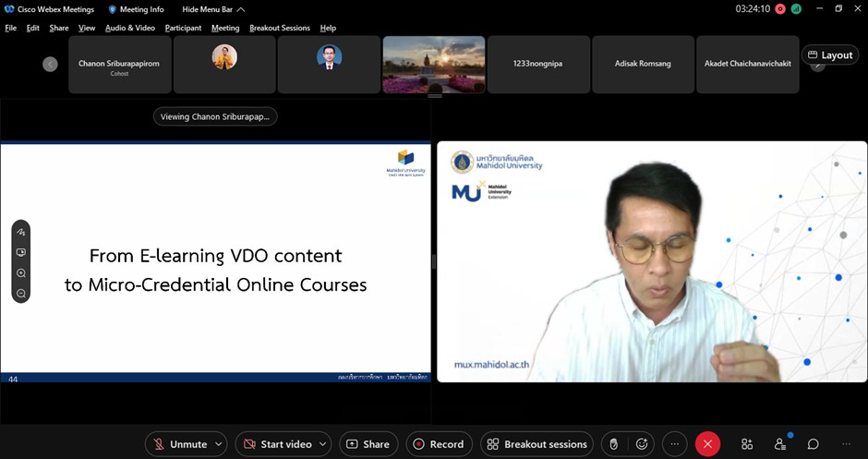
Task: Open the Audio & Video menu
Action: [x=130, y=28]
